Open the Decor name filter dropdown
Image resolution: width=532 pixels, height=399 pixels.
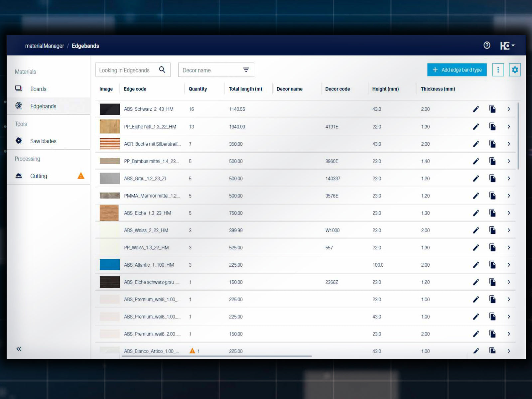tap(246, 70)
